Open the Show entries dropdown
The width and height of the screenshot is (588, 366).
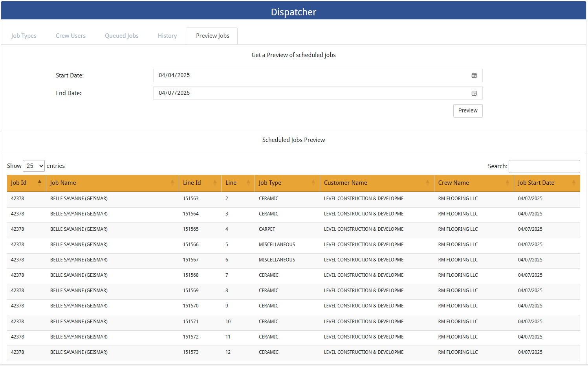(33, 166)
